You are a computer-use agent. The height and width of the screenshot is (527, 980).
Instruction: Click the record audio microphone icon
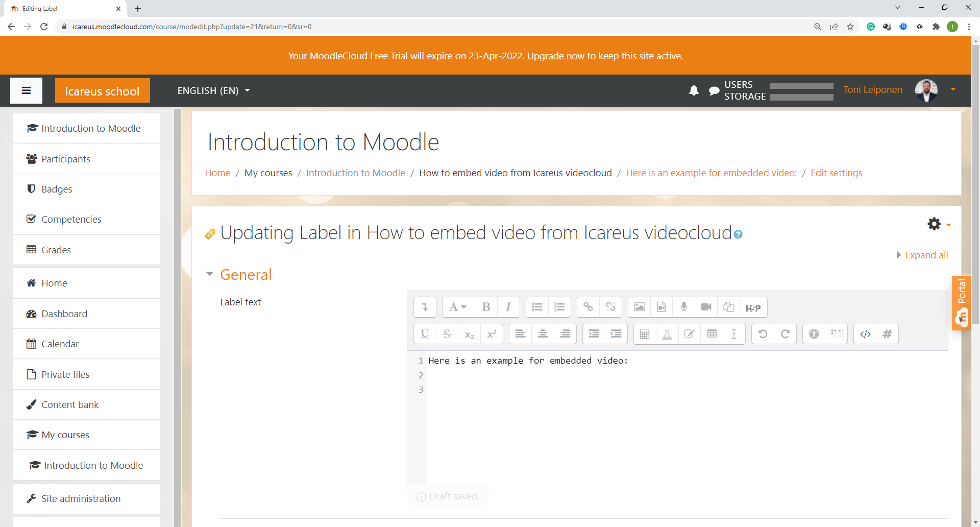pos(684,307)
